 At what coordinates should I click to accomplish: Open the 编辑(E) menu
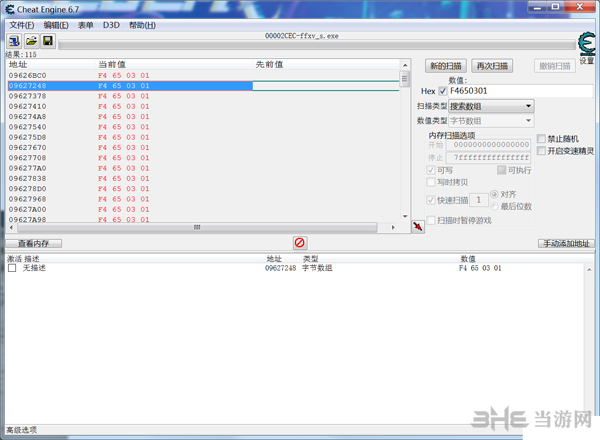[x=56, y=25]
